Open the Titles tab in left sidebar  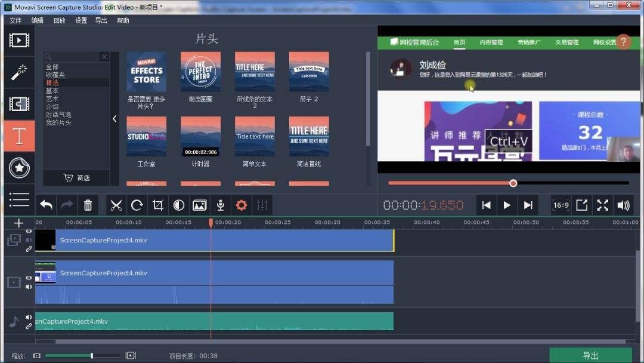click(19, 136)
